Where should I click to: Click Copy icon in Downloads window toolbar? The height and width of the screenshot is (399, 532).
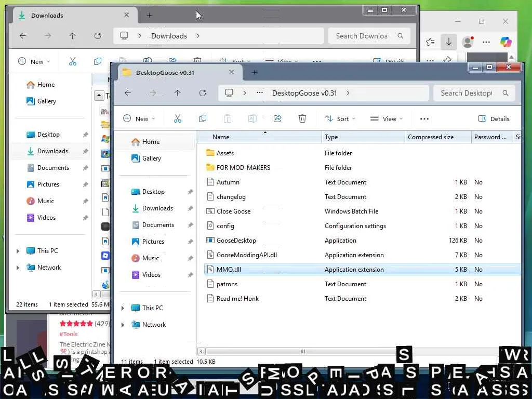(97, 61)
